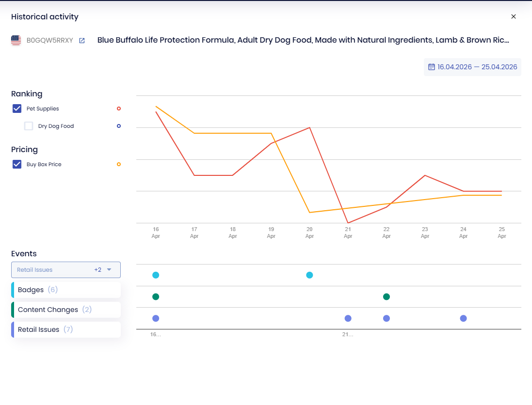The width and height of the screenshot is (532, 405).
Task: Expand the Events filter dropdown arrow
Action: tap(109, 270)
